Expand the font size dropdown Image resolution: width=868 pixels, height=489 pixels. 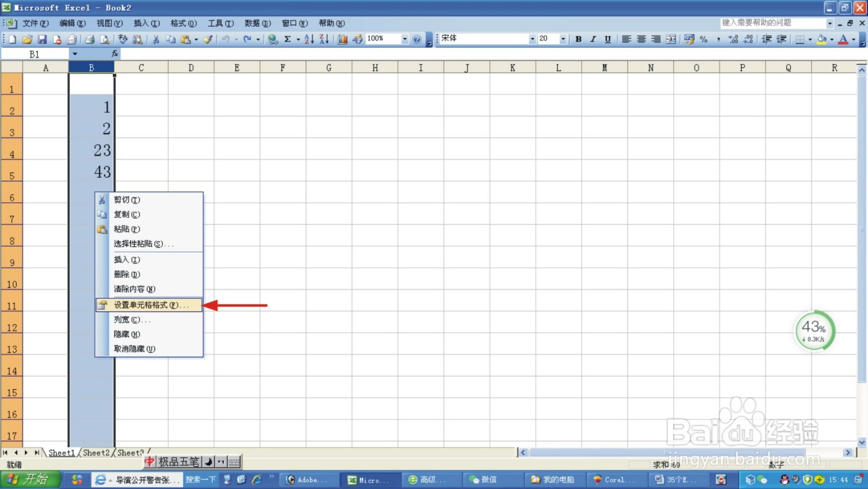pyautogui.click(x=563, y=39)
